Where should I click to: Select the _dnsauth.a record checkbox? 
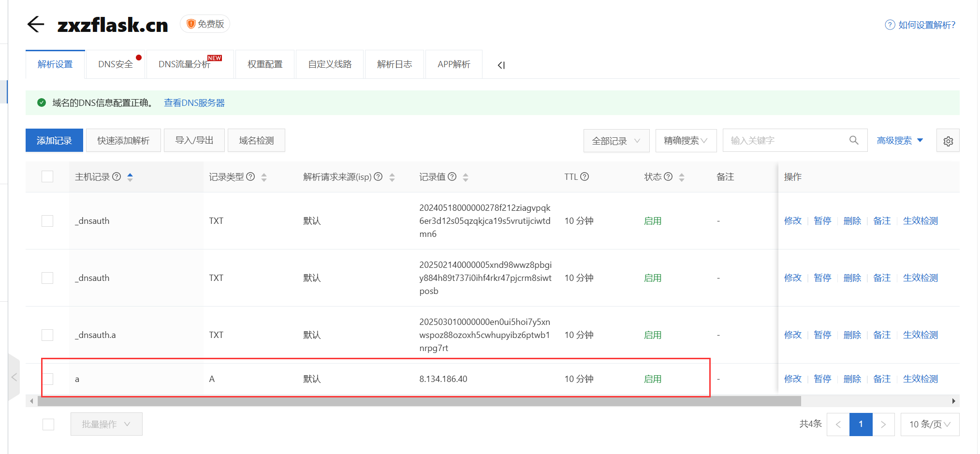pos(47,335)
